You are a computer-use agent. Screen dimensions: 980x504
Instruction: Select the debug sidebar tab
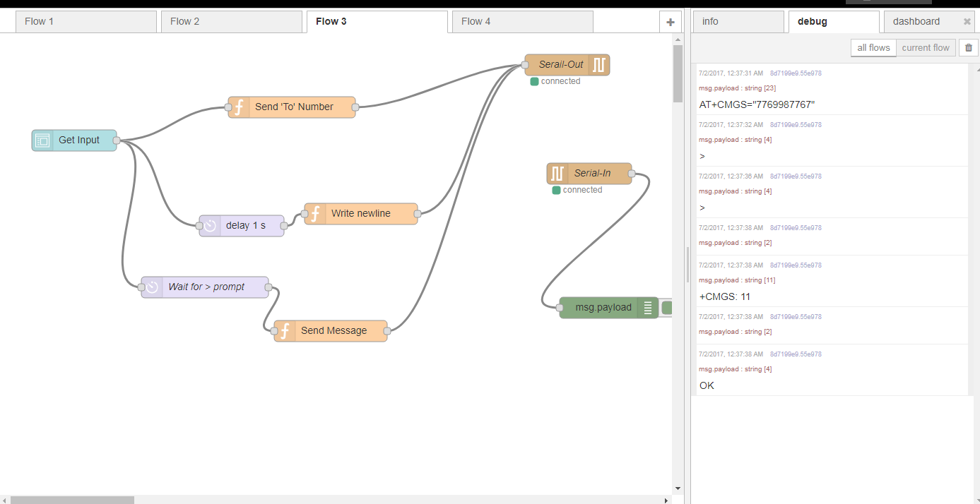pos(834,22)
